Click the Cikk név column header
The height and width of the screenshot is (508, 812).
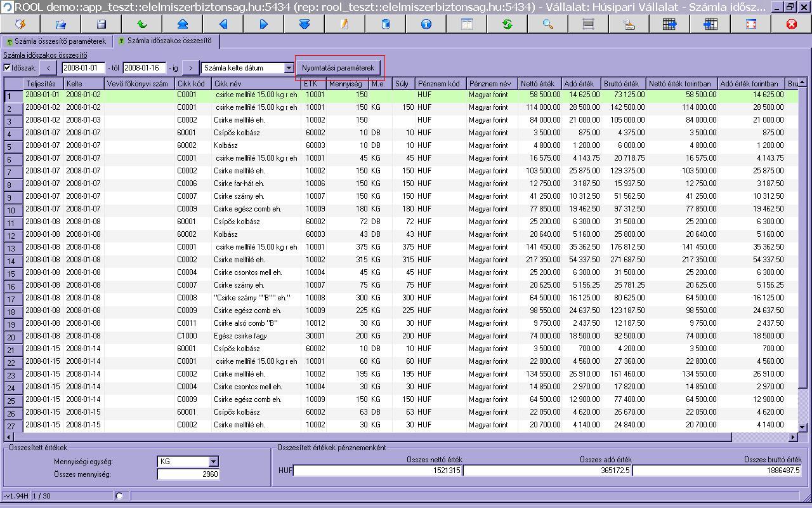click(x=256, y=84)
